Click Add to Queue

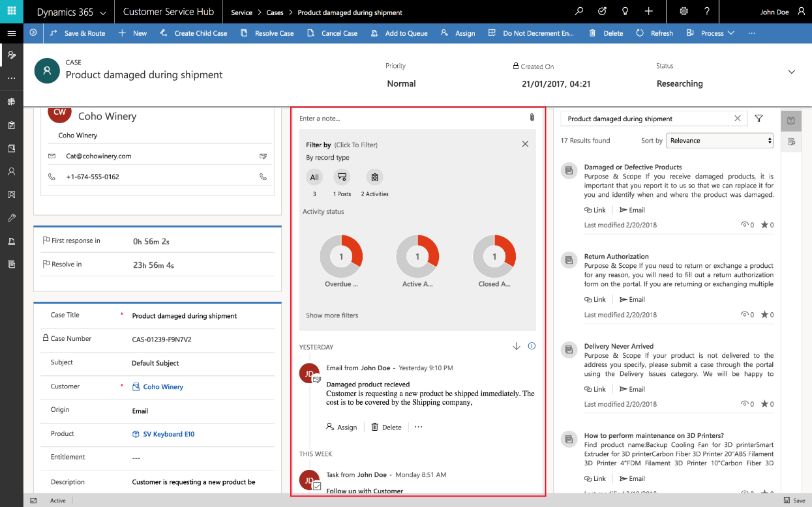click(398, 33)
